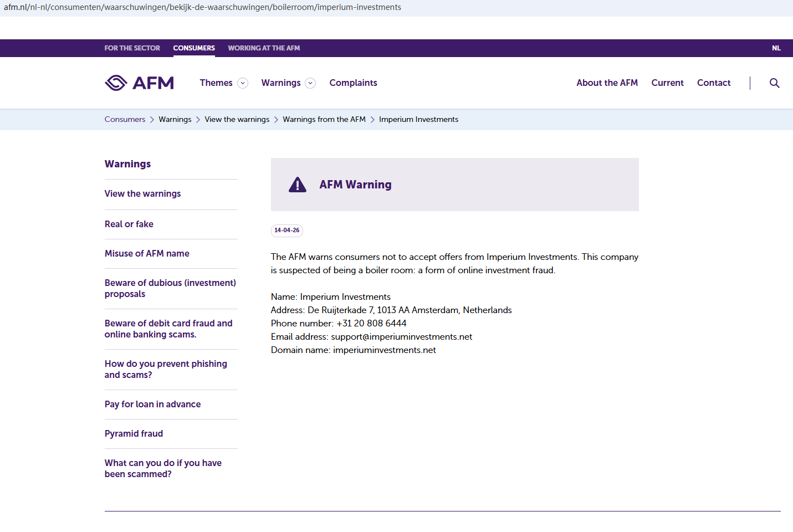
Task: Open the Contact page link
Action: (714, 83)
